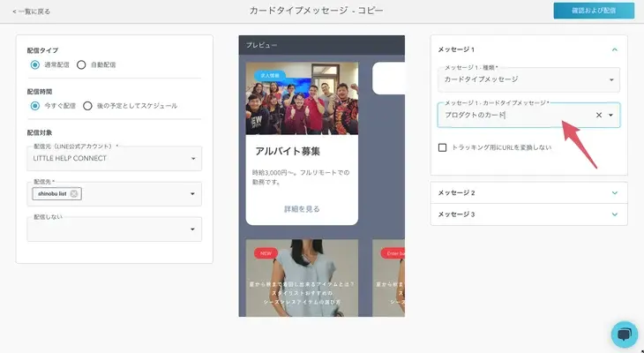The width and height of the screenshot is (644, 353).
Task: Open the カードタイプメッセージ selection dropdown arrow
Action: (x=611, y=115)
